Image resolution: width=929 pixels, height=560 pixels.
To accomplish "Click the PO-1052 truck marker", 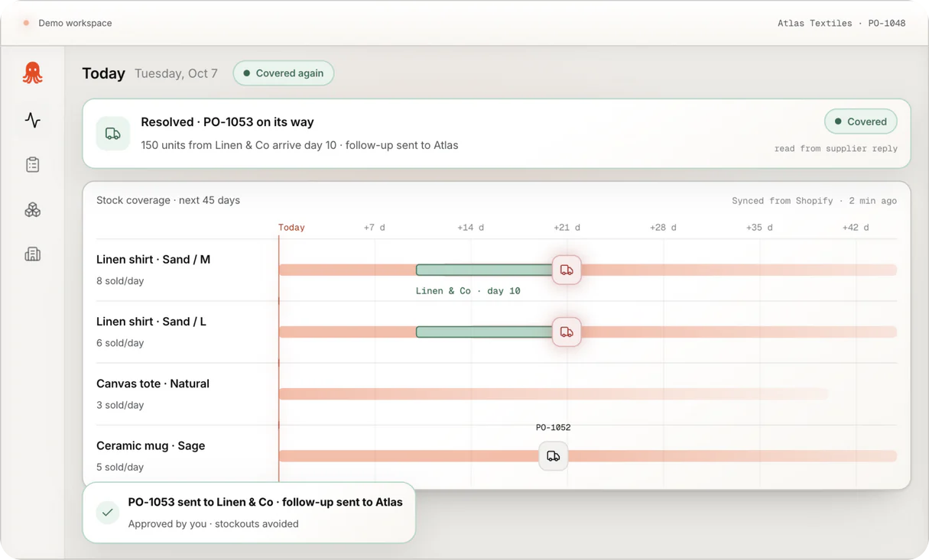I will pyautogui.click(x=553, y=456).
